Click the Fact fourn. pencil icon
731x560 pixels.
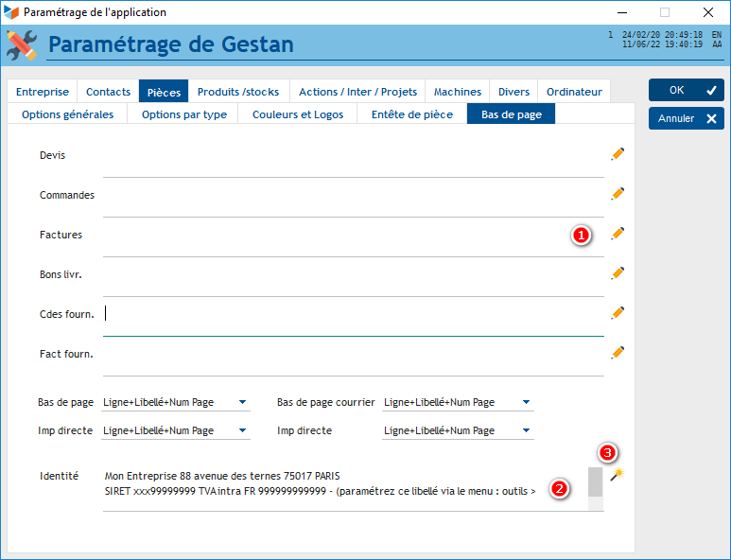coord(618,352)
